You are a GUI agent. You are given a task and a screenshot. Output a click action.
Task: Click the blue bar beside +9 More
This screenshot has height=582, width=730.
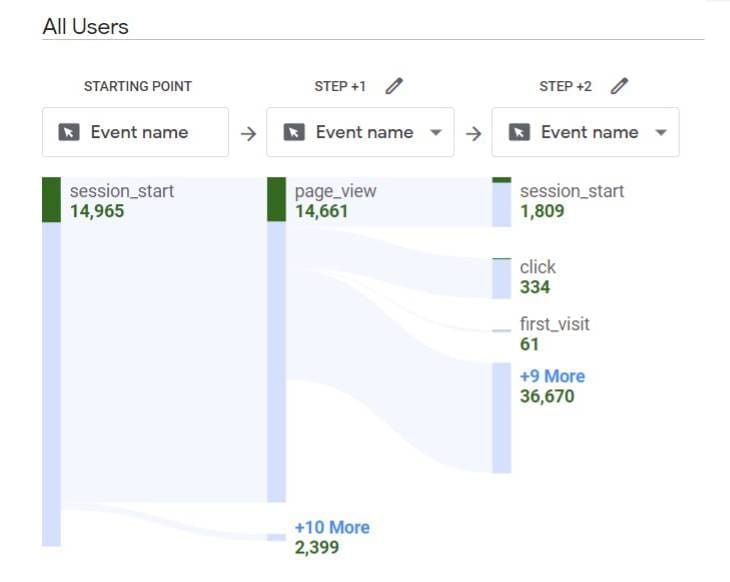[501, 417]
